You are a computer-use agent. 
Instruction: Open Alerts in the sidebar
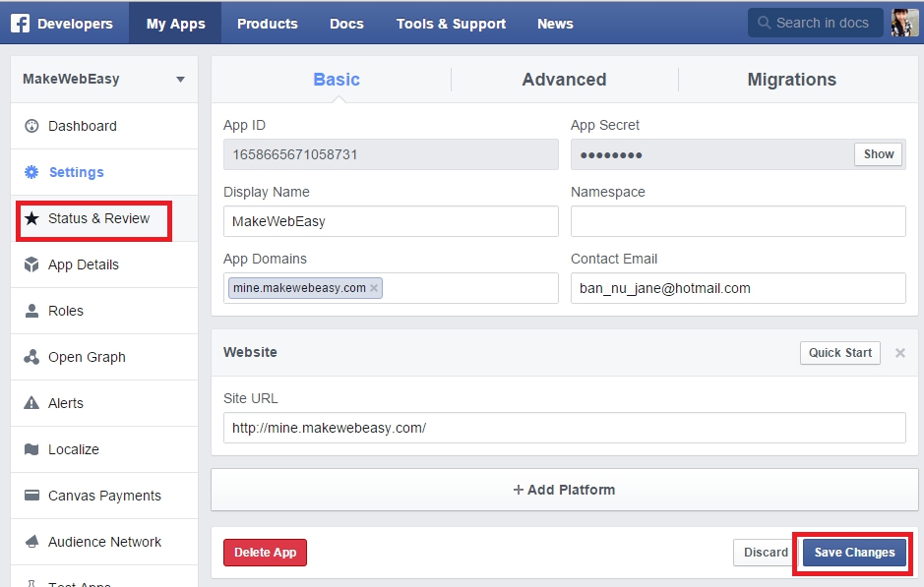pyautogui.click(x=104, y=403)
